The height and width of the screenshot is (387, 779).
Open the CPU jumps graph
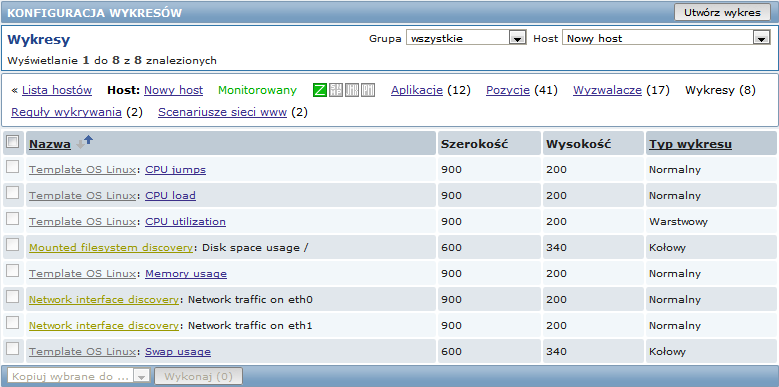(x=175, y=170)
